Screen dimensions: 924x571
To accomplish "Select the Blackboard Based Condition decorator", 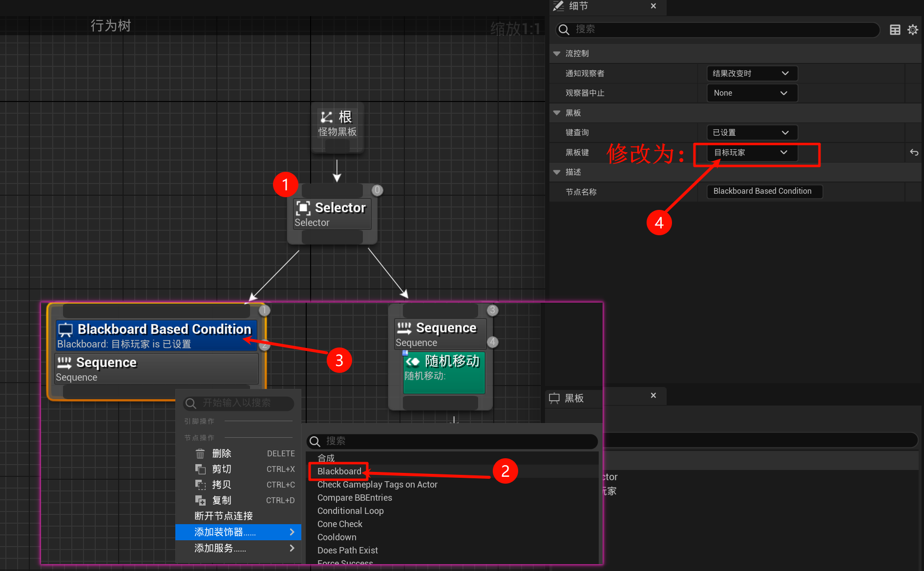I will [x=156, y=335].
